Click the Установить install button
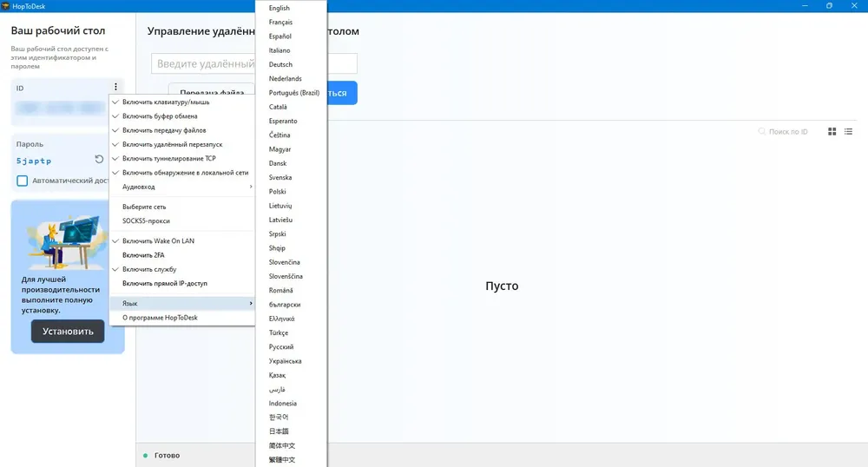The image size is (868, 467). pos(68,331)
